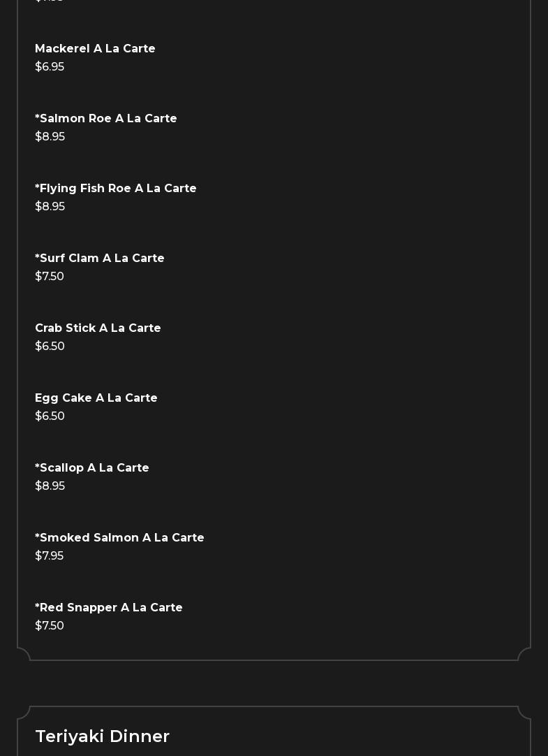Viewport: 548px width, 756px height.
Task: Open the Crab Stick A La Carte item
Action: click(98, 328)
